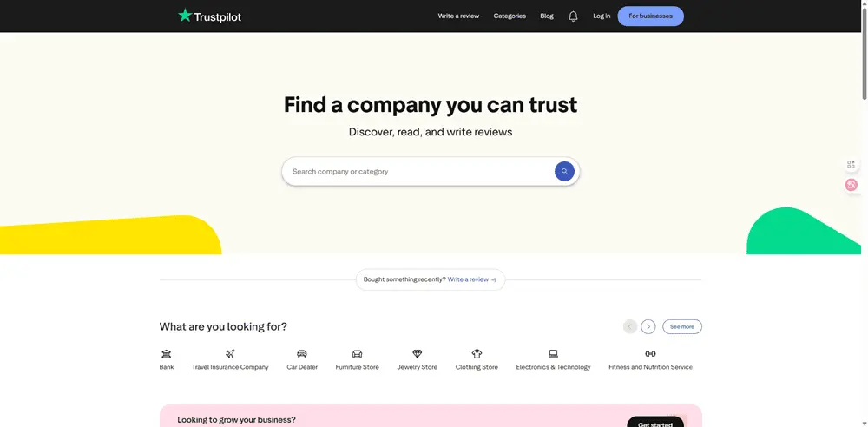Show next categories with right arrow
This screenshot has height=427, width=868.
pos(648,326)
